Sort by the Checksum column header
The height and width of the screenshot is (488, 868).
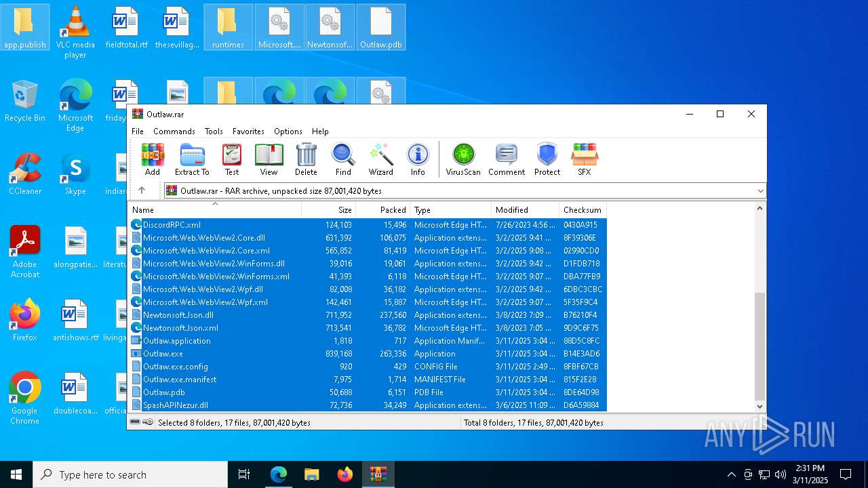pos(583,210)
